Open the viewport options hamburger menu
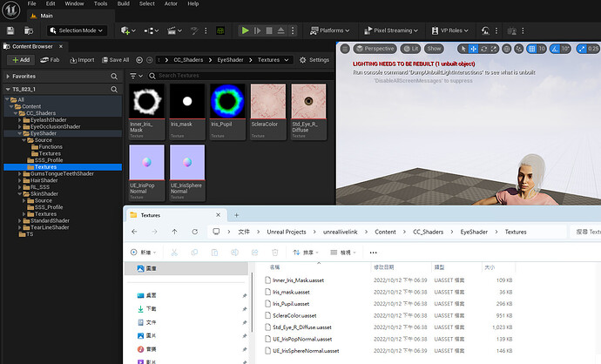 pos(345,49)
